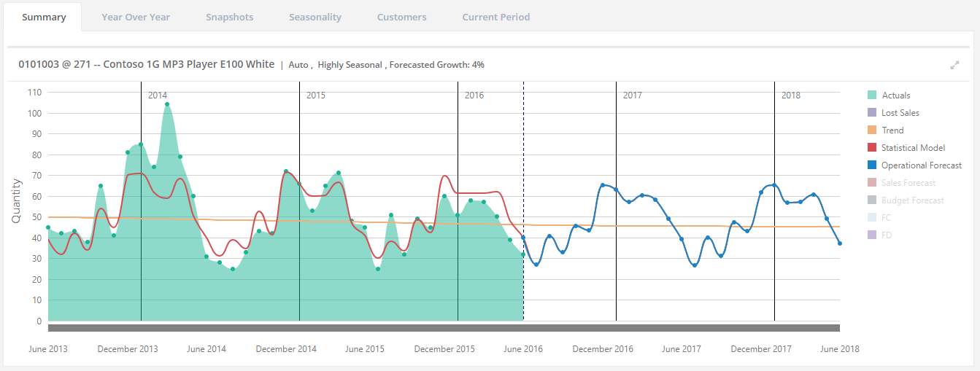
Task: Click the Operational Forecast blue swatch
Action: (x=871, y=165)
